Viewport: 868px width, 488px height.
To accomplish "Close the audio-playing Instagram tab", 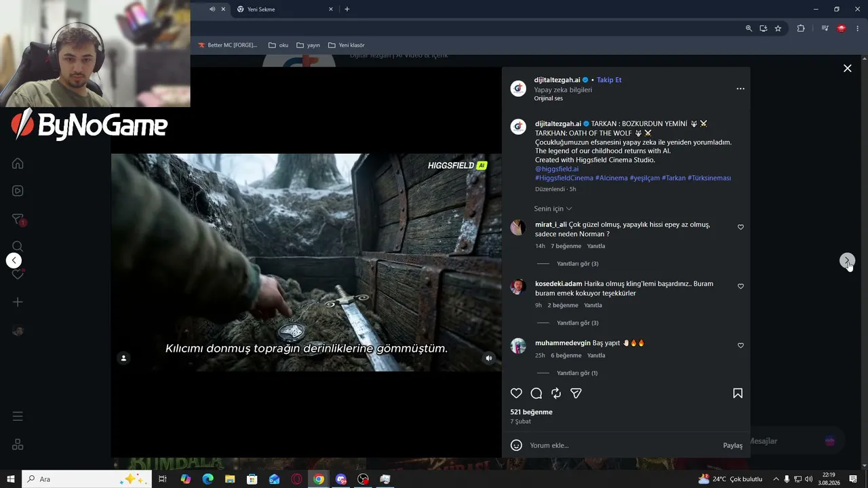I will tap(223, 9).
